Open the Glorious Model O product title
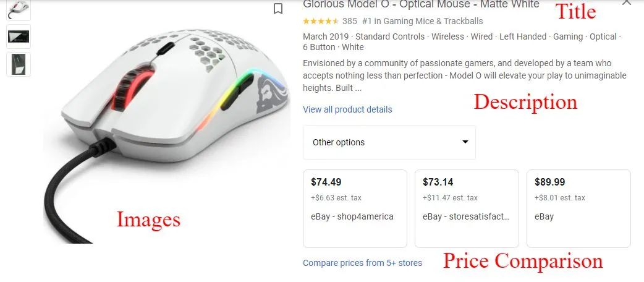The height and width of the screenshot is (282, 644). coord(420,4)
